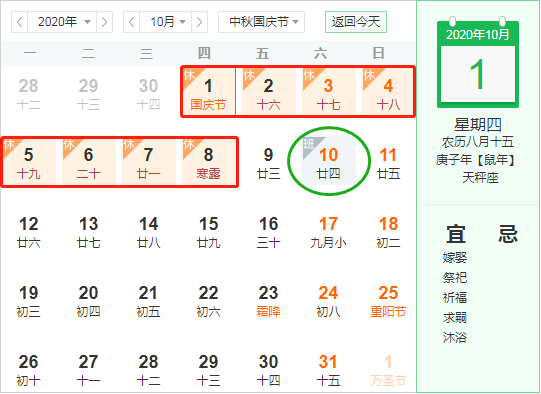Select October 2 十六
Image resolution: width=541 pixels, height=394 pixels.
click(268, 92)
